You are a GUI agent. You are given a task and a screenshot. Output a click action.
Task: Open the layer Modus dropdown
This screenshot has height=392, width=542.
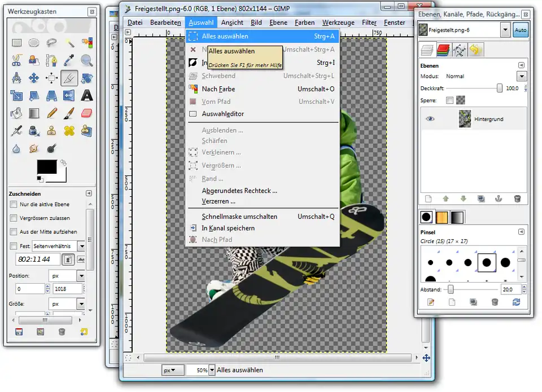tap(521, 76)
